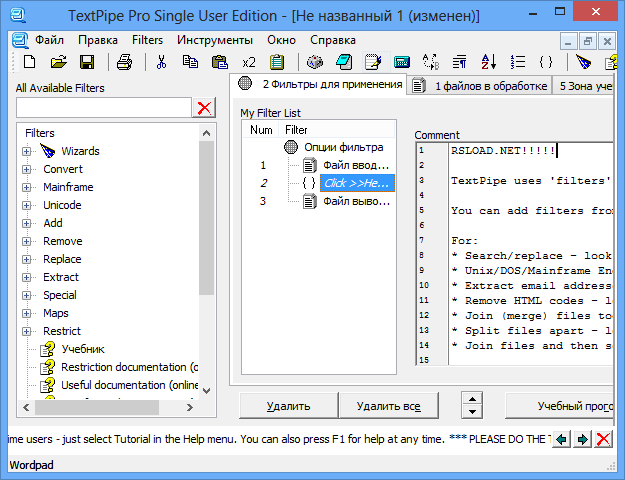Click the paint palette toolbar icon
Screen dimensions: 625x480
pos(315,62)
